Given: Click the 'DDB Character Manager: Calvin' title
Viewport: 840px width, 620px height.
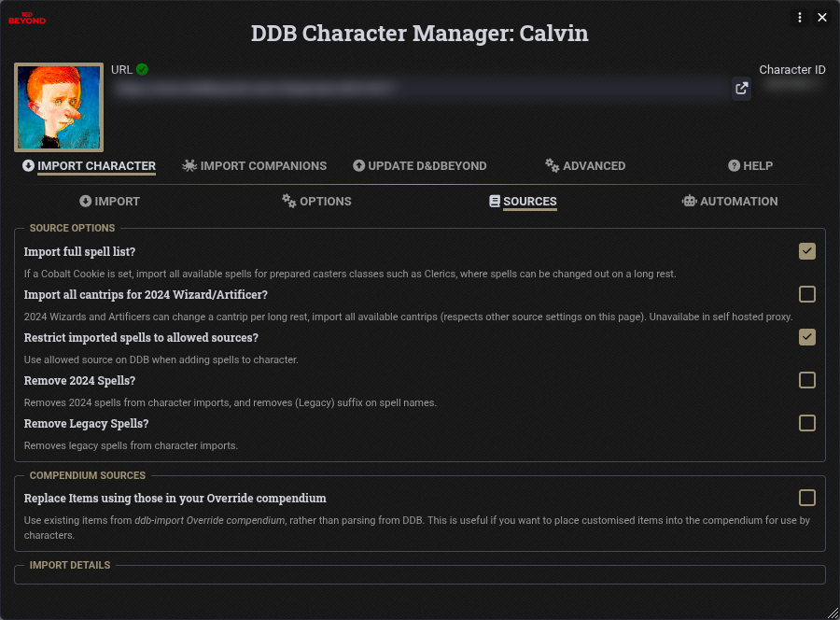Looking at the screenshot, I should [x=420, y=34].
